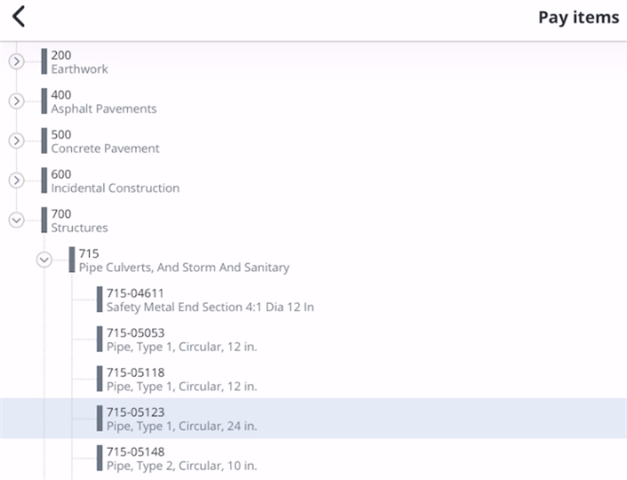This screenshot has height=480, width=627.
Task: Click the back arrow icon
Action: (x=18, y=17)
